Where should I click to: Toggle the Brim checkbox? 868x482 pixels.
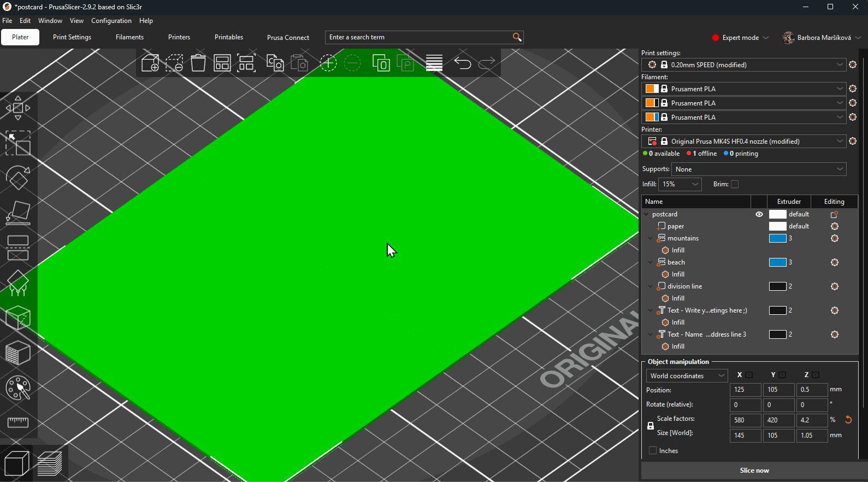(735, 184)
